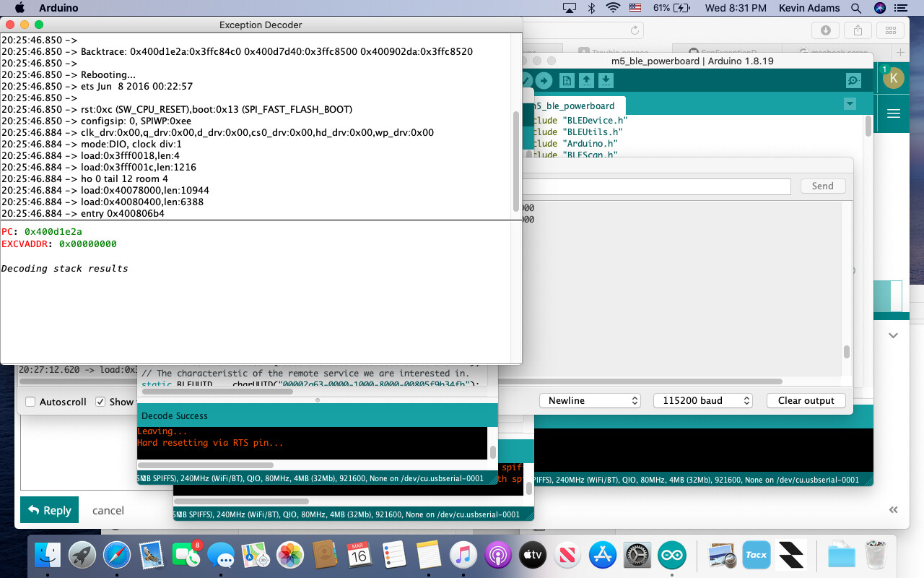Click the Serial Monitor output vertical scrollbar
The height and width of the screenshot is (578, 924).
(x=847, y=352)
